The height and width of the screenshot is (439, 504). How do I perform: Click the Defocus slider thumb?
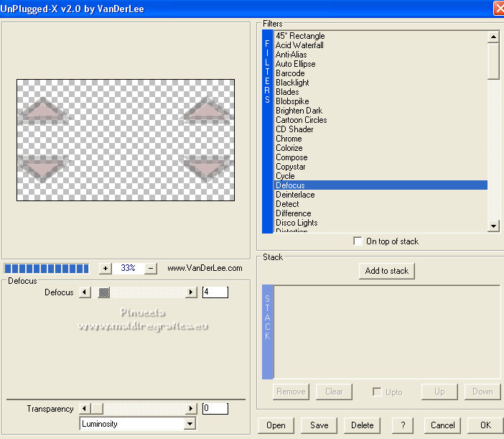104,292
